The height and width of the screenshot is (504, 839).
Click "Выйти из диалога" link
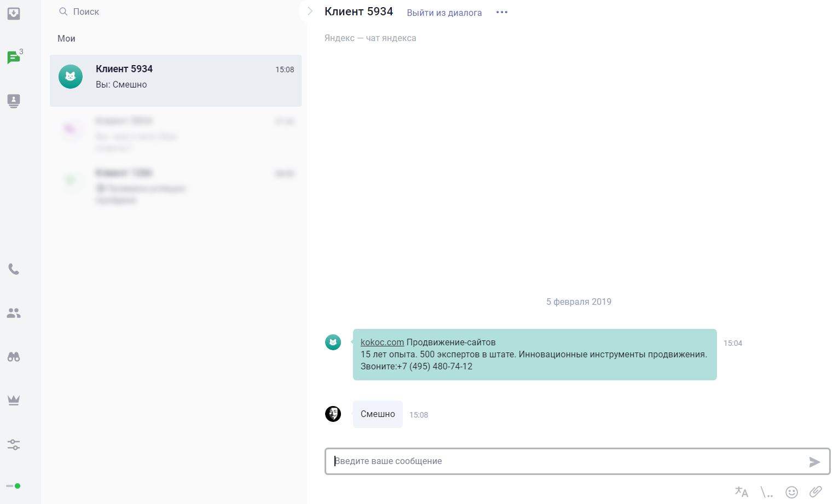(x=444, y=13)
